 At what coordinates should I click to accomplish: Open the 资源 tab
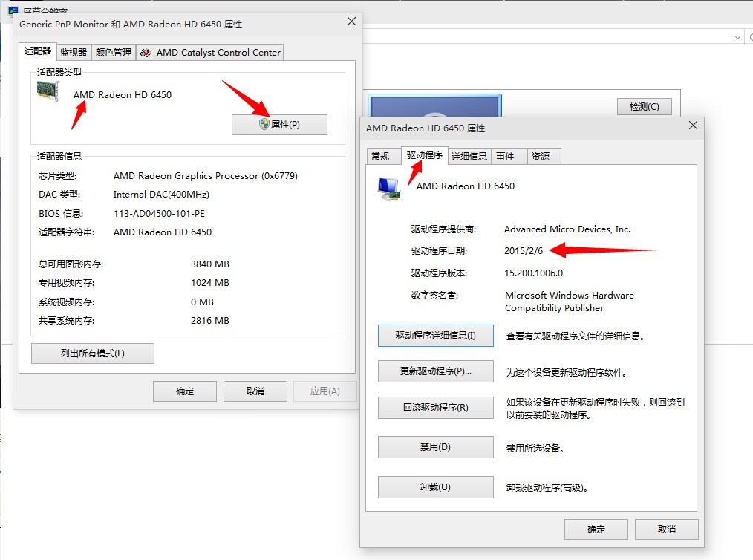[541, 156]
